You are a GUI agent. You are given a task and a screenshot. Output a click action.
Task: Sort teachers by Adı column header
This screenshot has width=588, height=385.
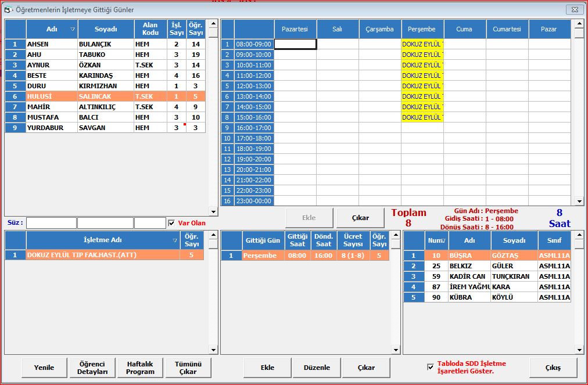52,29
